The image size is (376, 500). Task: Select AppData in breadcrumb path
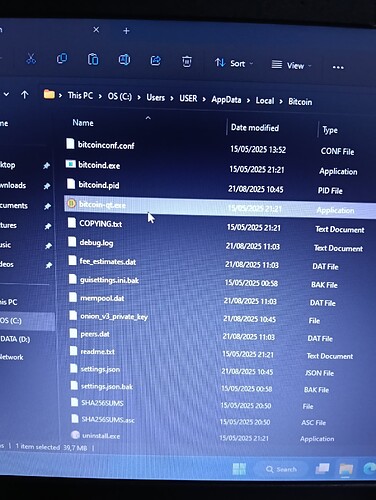pyautogui.click(x=226, y=100)
